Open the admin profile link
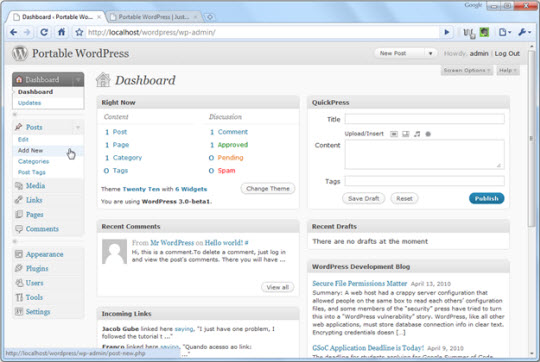This screenshot has width=540, height=362. (479, 53)
